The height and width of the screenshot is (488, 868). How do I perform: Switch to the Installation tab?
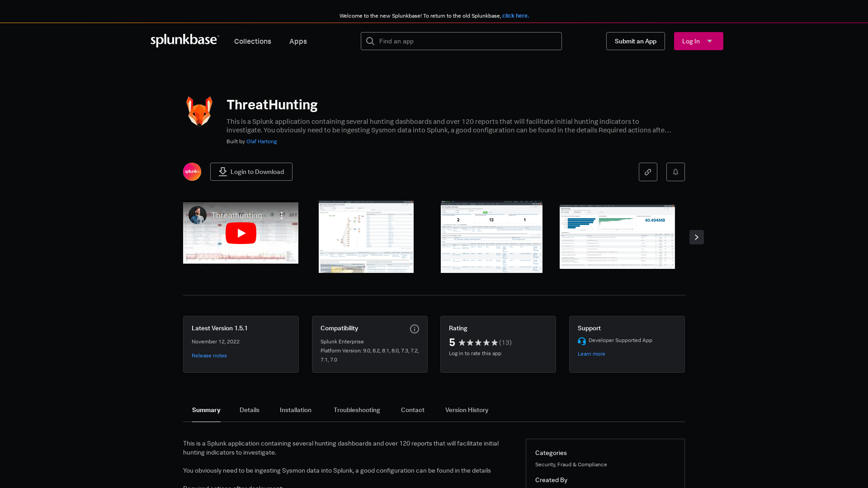(296, 410)
